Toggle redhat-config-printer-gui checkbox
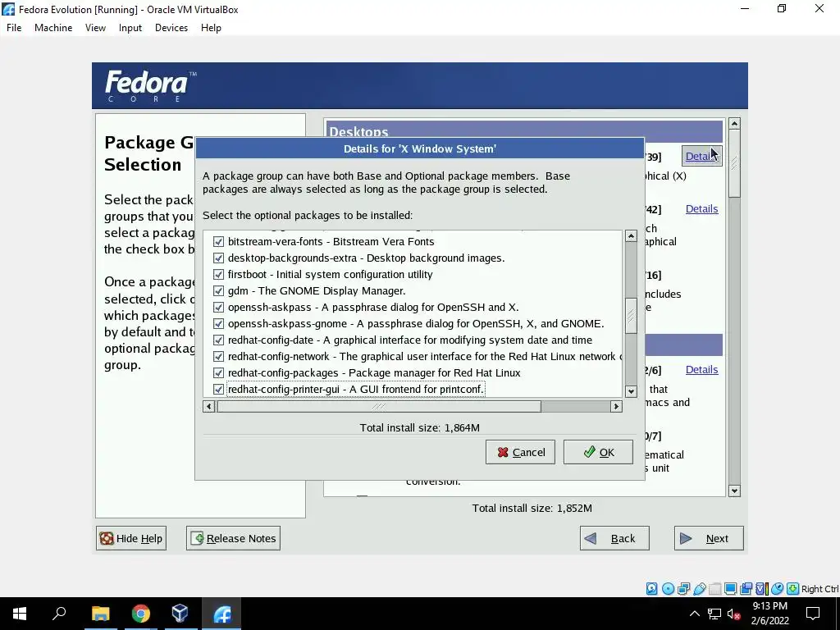 [x=218, y=389]
